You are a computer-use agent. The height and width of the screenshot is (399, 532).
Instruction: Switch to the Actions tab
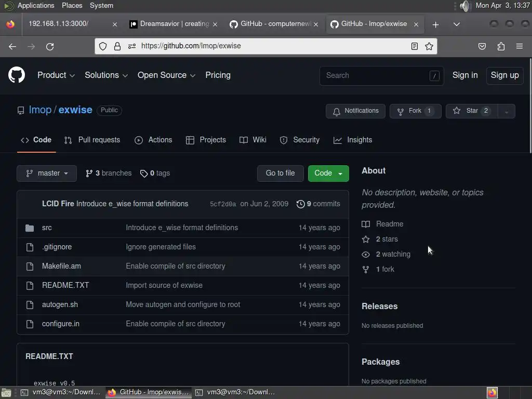153,140
